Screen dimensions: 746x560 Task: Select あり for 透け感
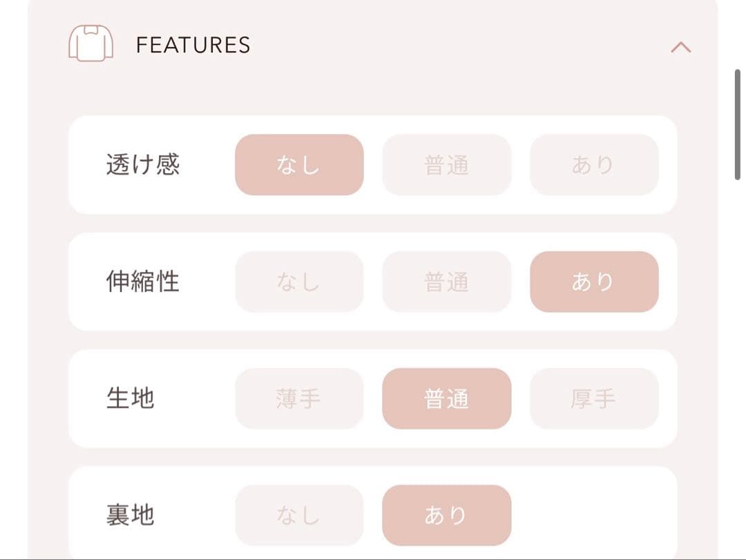click(x=595, y=164)
